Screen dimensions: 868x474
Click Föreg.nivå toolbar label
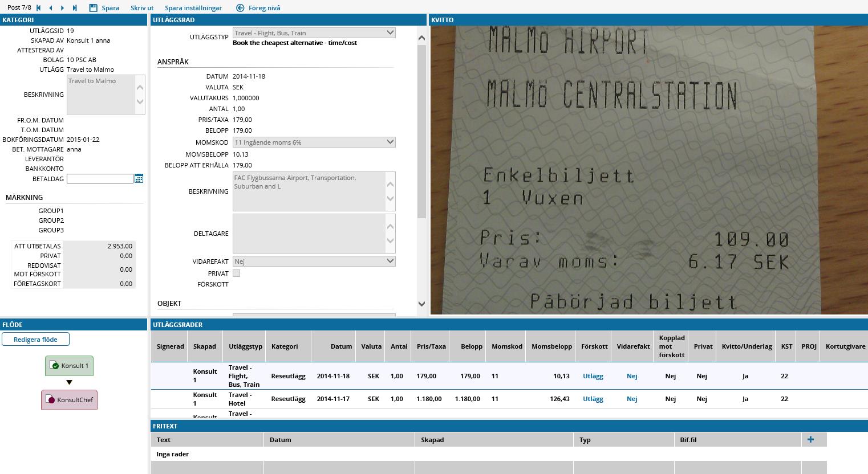click(265, 8)
